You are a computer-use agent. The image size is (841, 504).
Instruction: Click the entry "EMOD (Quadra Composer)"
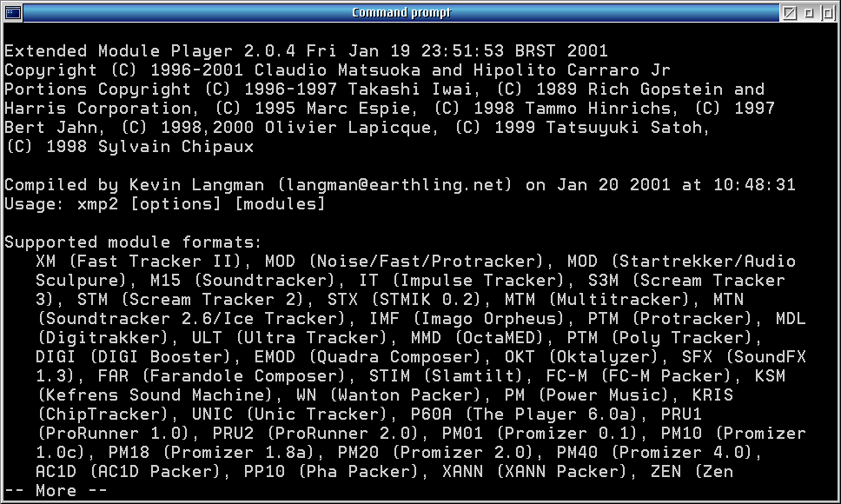coord(368,357)
